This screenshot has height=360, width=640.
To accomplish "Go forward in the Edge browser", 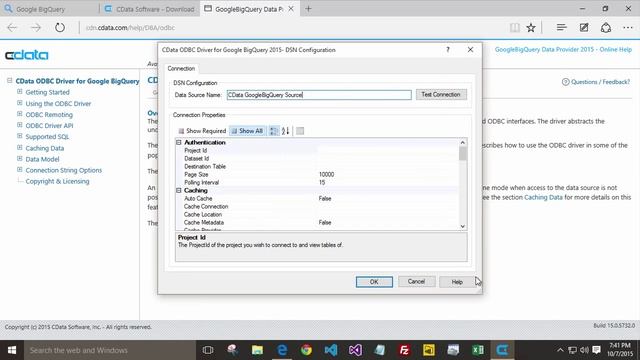I will pyautogui.click(x=36, y=28).
